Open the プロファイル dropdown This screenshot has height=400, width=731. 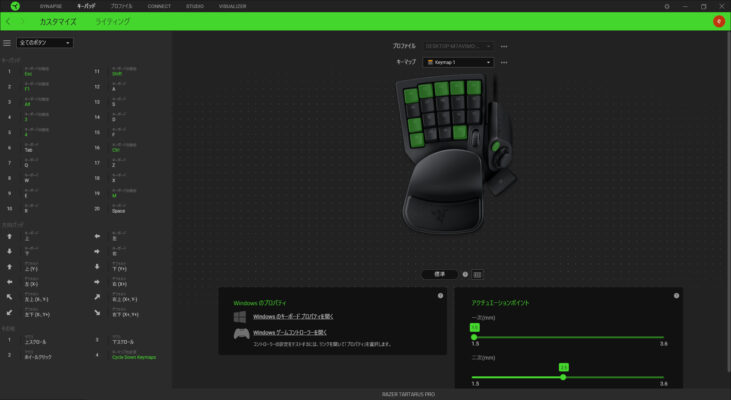click(x=458, y=46)
